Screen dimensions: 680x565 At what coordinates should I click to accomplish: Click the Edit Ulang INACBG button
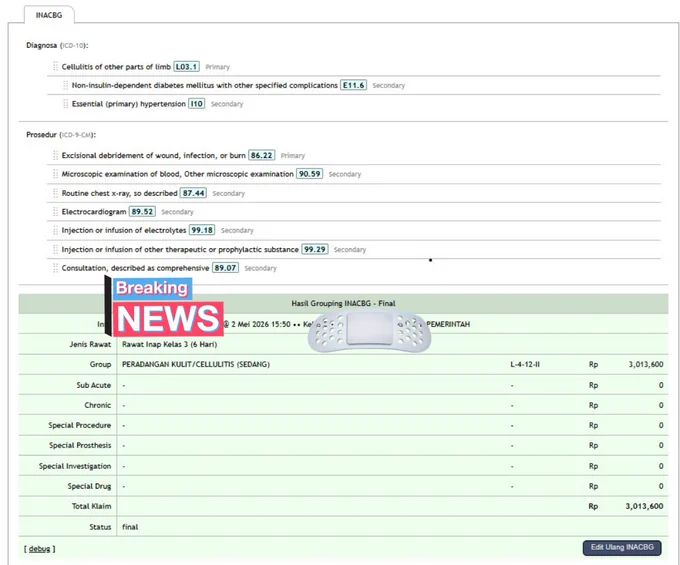(622, 548)
